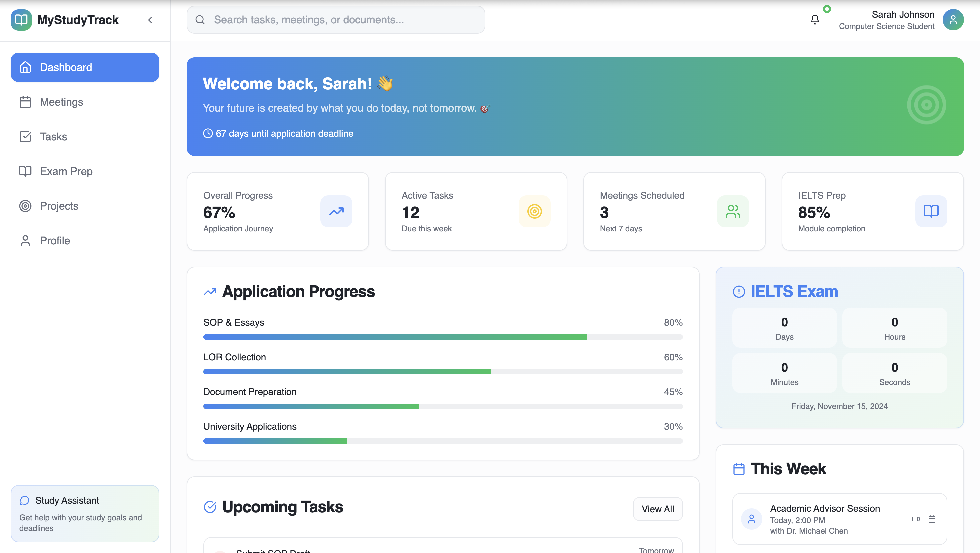The height and width of the screenshot is (553, 980).
Task: Open the Study Assistant card
Action: tap(84, 513)
